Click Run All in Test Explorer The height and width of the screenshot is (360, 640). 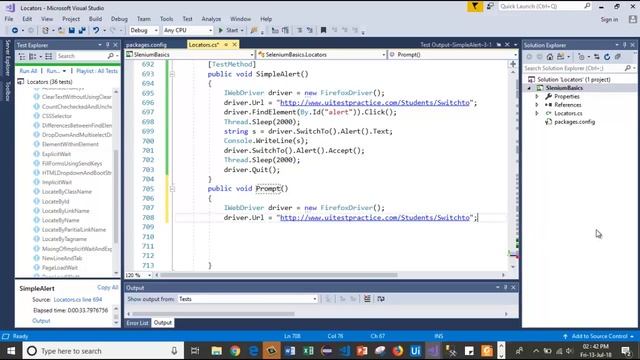(x=28, y=71)
